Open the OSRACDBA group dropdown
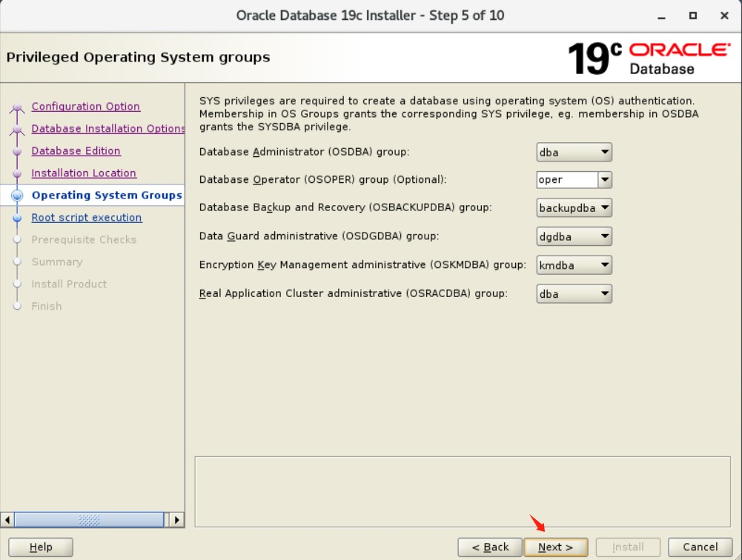This screenshot has width=742, height=560. pos(574,294)
